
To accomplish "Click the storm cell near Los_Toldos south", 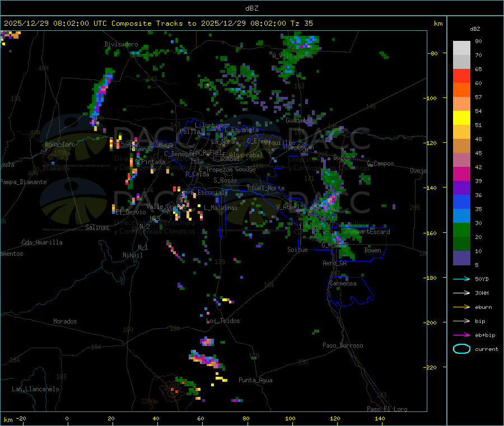I will pyautogui.click(x=207, y=341).
